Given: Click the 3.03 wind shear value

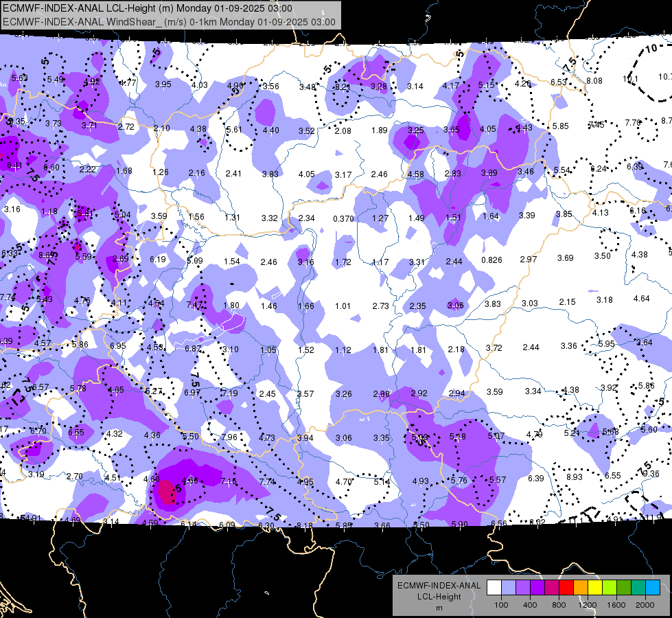Looking at the screenshot, I should click(x=530, y=304).
